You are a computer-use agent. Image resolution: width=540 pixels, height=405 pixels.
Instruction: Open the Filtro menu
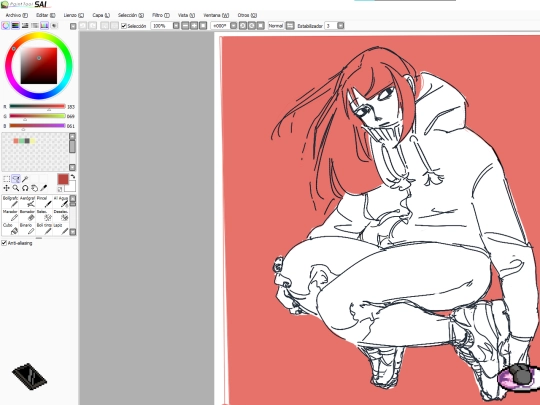tap(161, 15)
